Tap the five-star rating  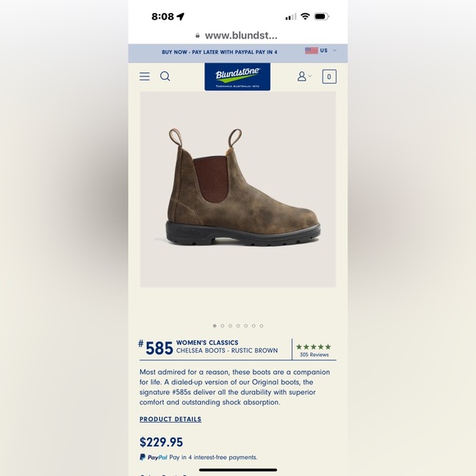(x=314, y=346)
